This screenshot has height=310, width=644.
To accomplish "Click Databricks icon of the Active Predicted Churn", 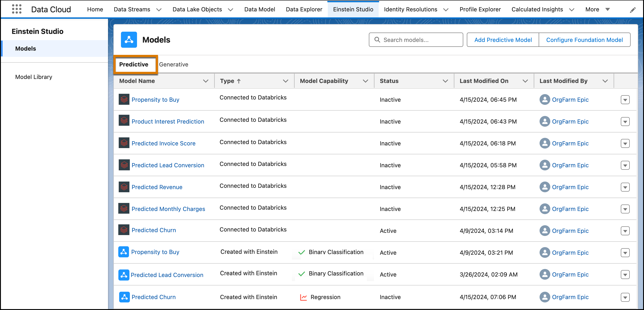I will tap(124, 229).
